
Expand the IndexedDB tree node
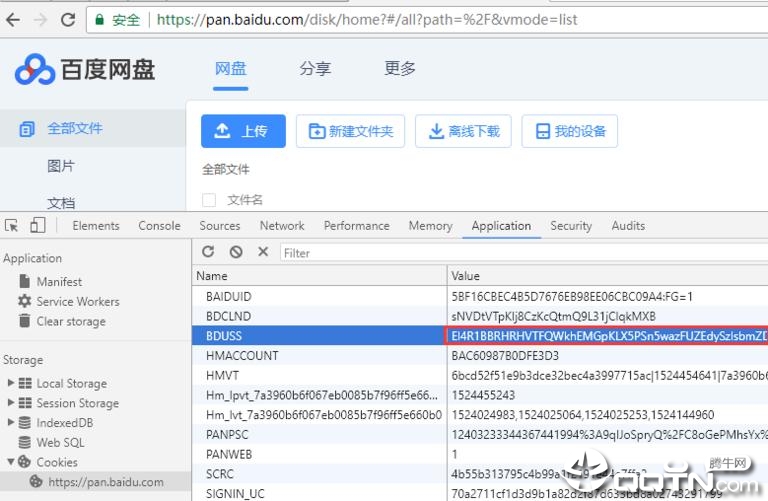pyautogui.click(x=11, y=422)
